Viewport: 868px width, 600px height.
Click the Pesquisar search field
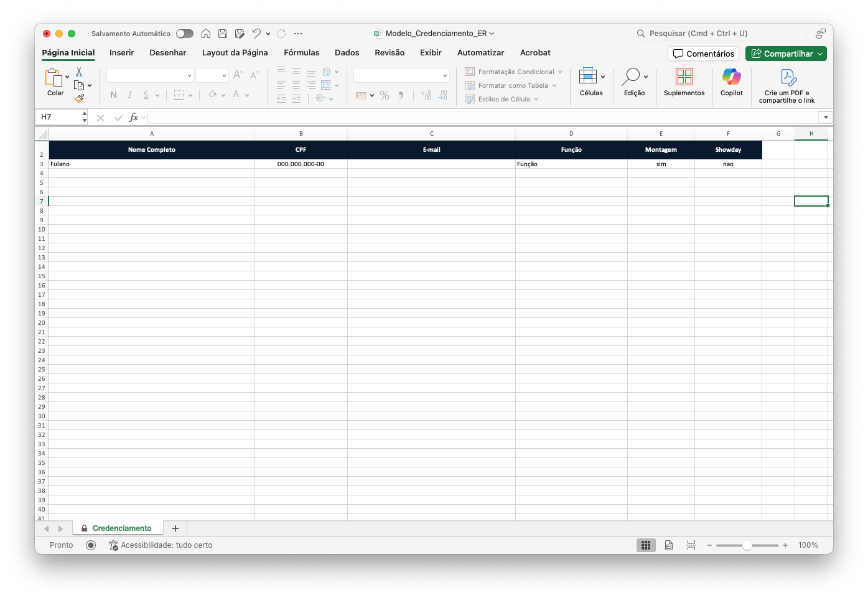pyautogui.click(x=722, y=34)
